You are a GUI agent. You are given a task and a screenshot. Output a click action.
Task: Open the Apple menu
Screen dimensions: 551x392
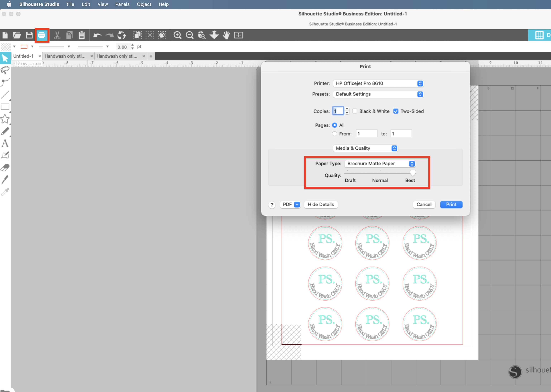tap(9, 4)
